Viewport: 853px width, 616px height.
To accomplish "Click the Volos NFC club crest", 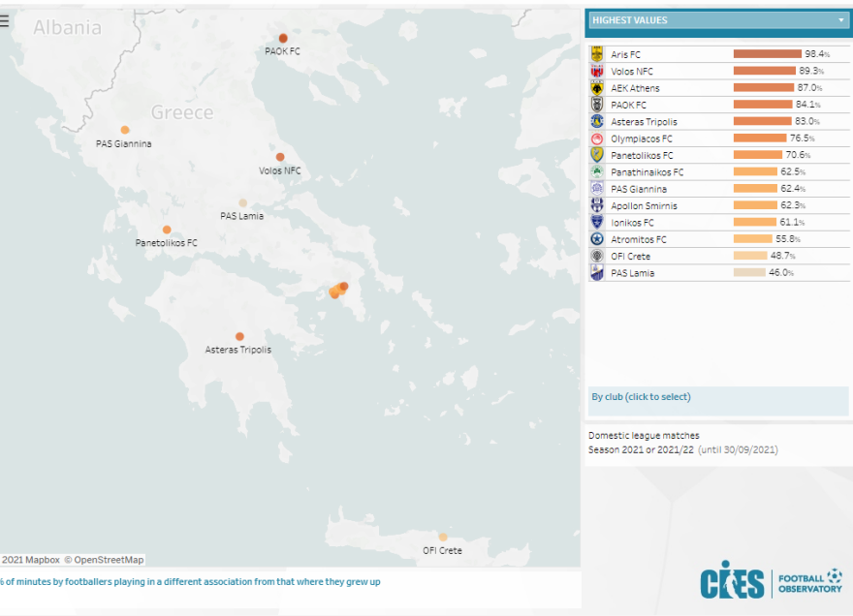I will [x=597, y=71].
